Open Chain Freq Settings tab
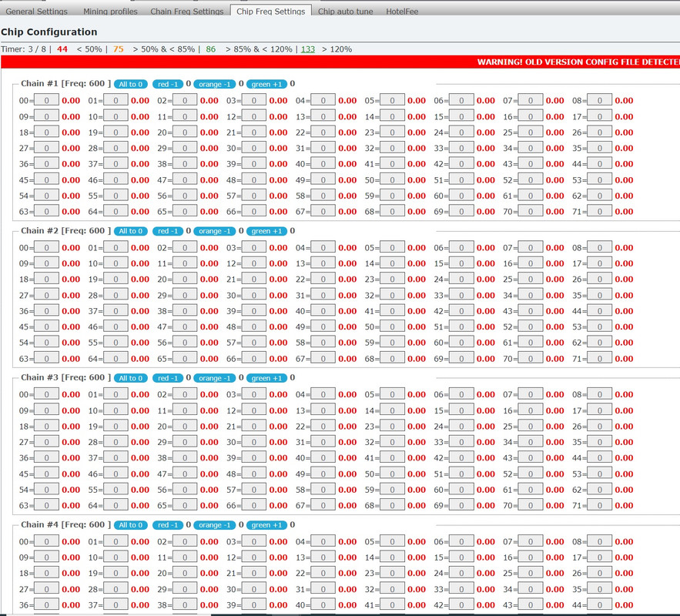Screen dimensions: 680x616 [x=187, y=11]
